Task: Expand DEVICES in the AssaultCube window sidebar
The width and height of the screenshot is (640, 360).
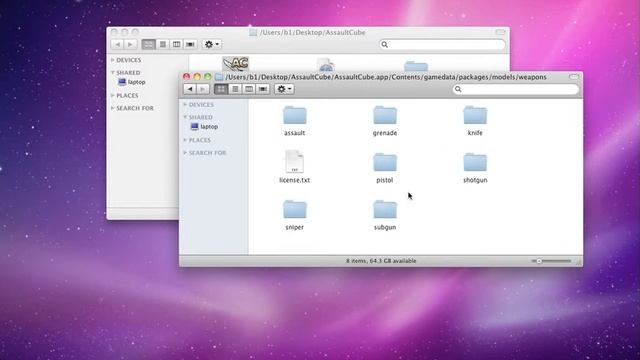Action: coord(113,60)
